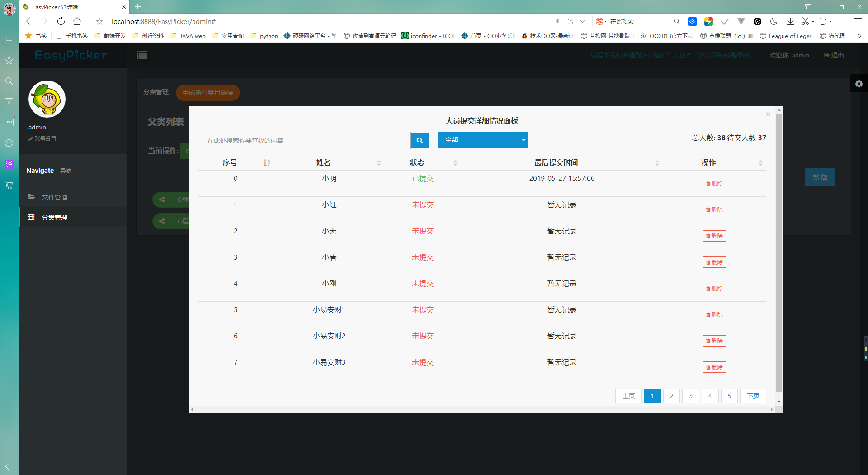Collapse browser sidebar with bottom arrow icon
Viewport: 868px width, 475px height.
pyautogui.click(x=9, y=466)
